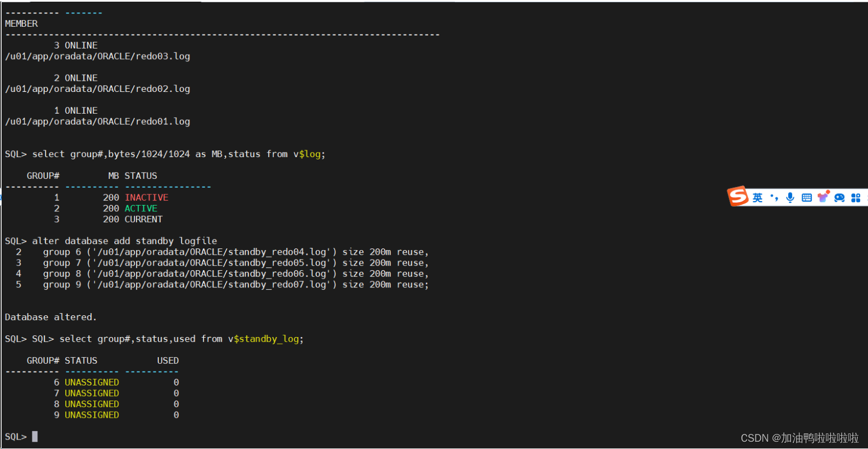This screenshot has width=868, height=449.
Task: Click the '2 ONLINE' row text
Action: click(76, 78)
